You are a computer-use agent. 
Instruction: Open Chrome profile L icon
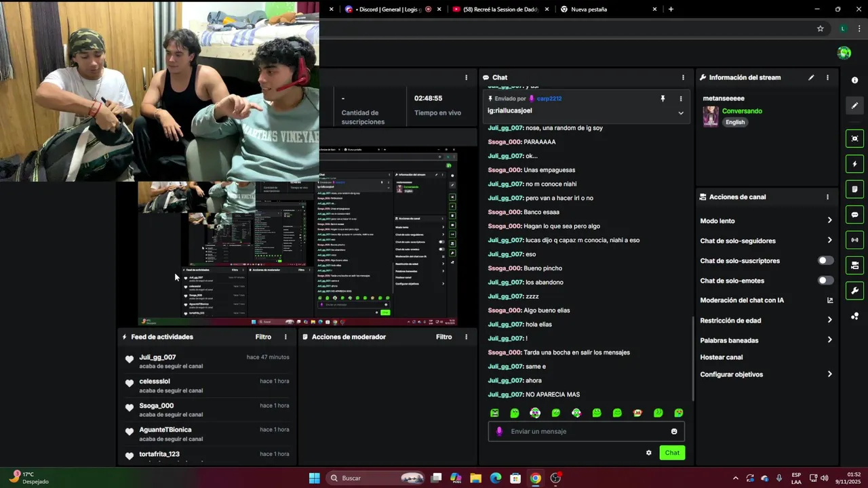point(843,28)
